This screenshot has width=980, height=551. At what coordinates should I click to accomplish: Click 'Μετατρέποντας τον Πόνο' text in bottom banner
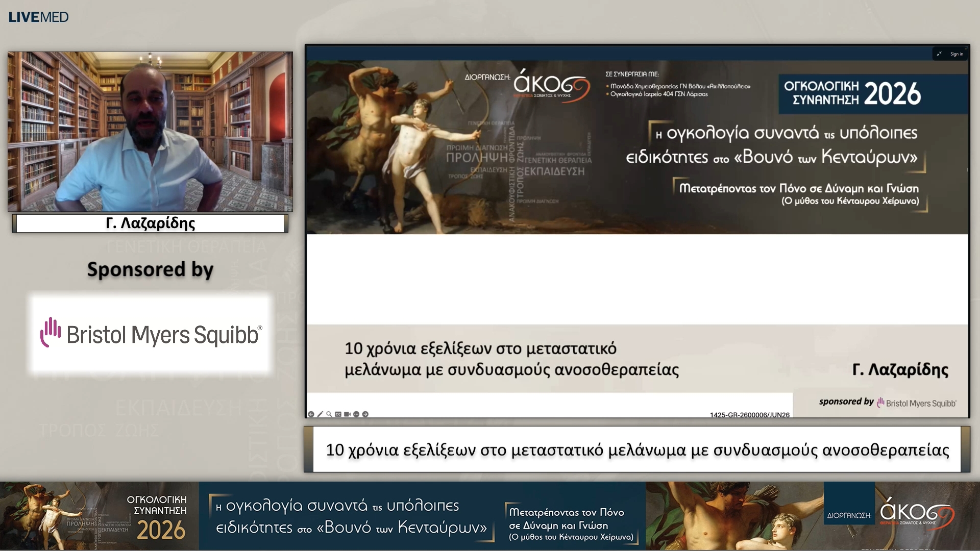point(567,512)
